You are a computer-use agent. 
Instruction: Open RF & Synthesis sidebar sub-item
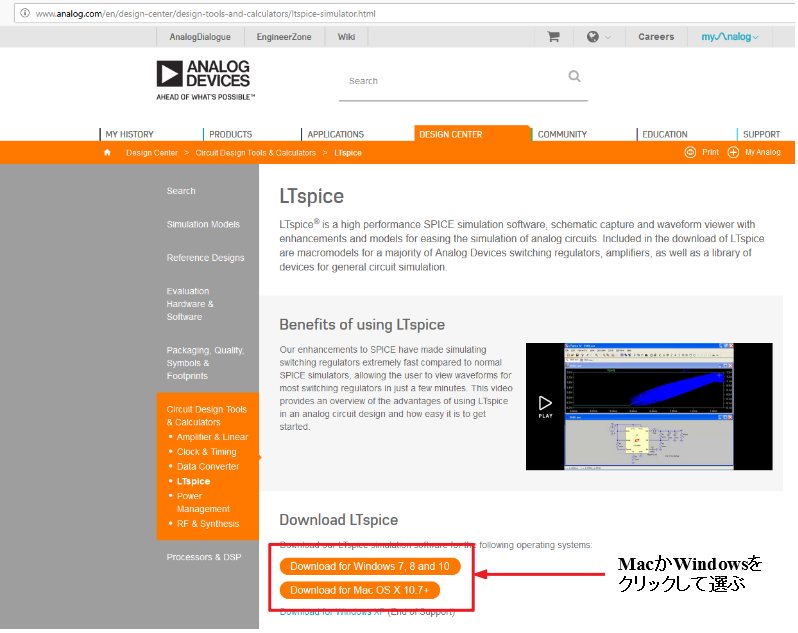[x=208, y=524]
